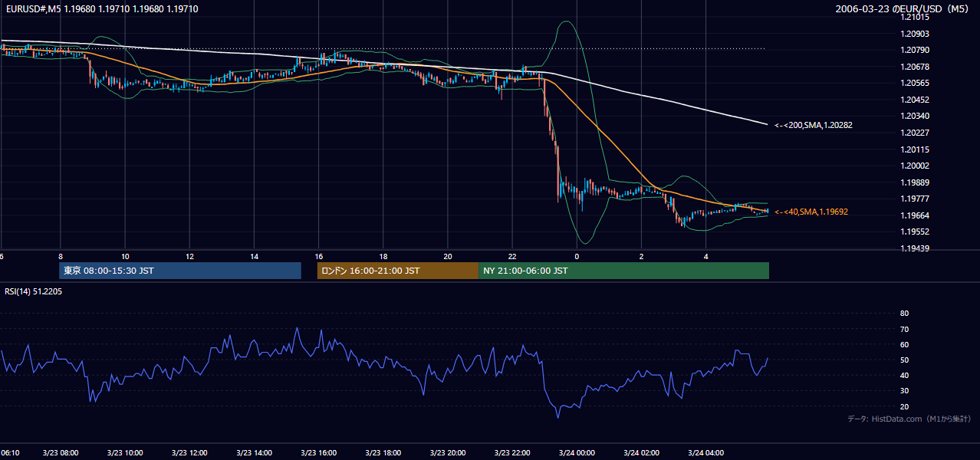Click hour label 14 under the price chart

(254, 257)
